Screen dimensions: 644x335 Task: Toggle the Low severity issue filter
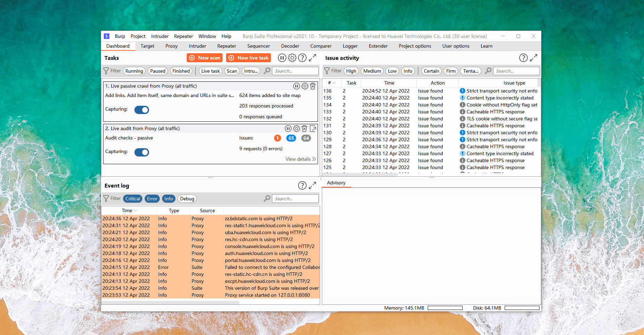[x=392, y=71]
